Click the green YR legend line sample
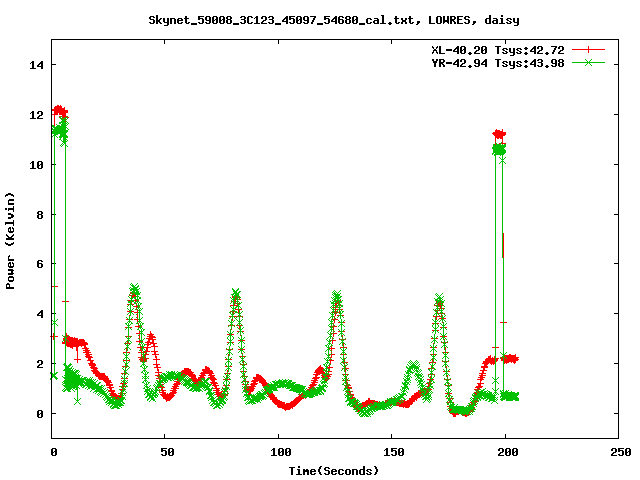Screen dimensions: 640x480 pyautogui.click(x=588, y=62)
